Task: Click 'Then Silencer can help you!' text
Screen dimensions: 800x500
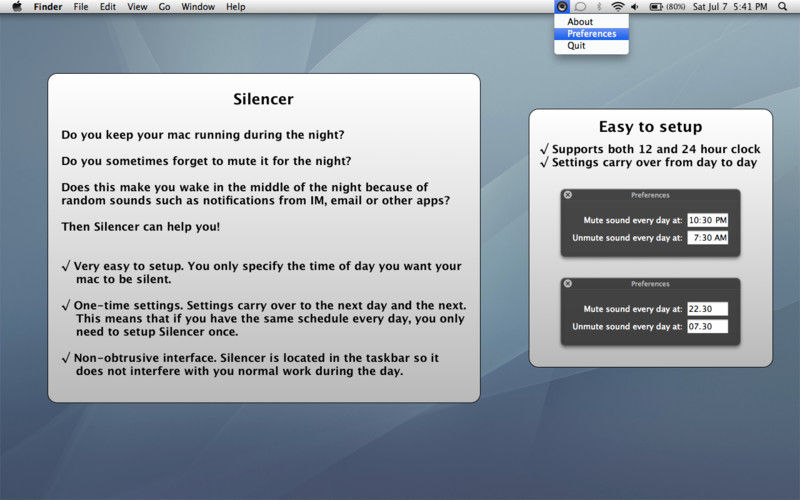Action: [141, 227]
